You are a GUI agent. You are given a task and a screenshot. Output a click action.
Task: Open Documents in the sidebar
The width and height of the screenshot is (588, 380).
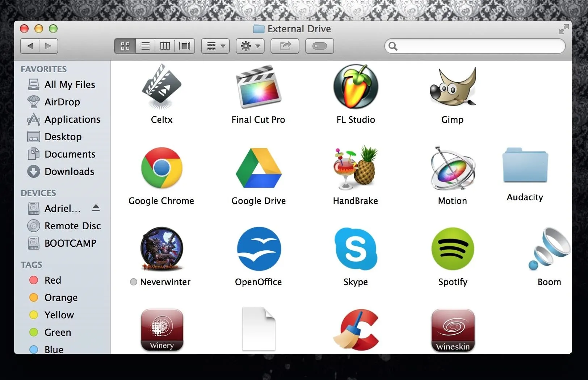click(62, 154)
